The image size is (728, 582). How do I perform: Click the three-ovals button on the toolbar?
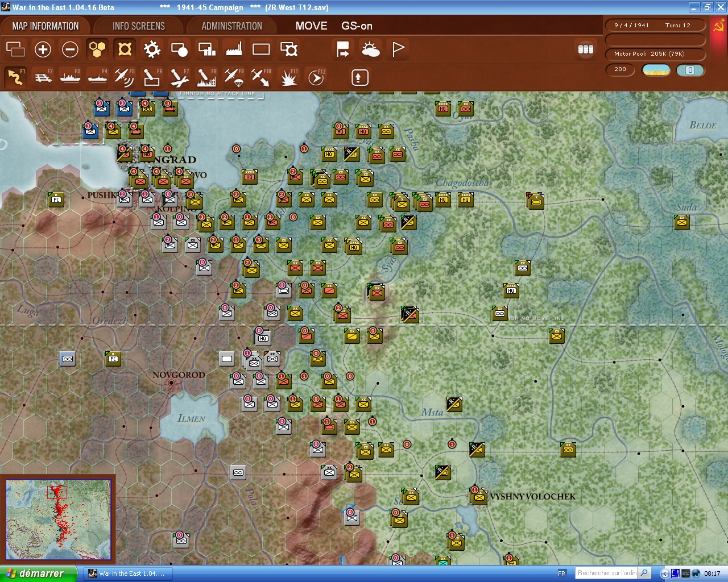pos(586,49)
